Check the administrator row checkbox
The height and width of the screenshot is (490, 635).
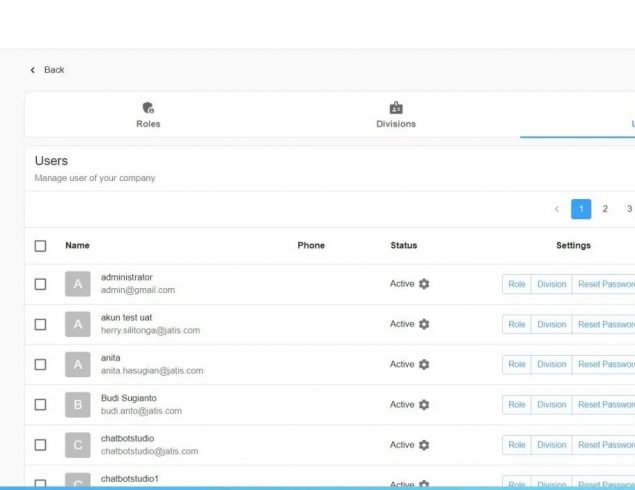(40, 284)
